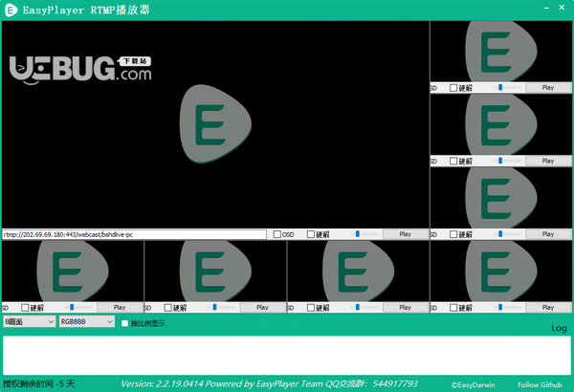
Task: Click Play button beside the rtmp URL bar
Action: [x=406, y=234]
